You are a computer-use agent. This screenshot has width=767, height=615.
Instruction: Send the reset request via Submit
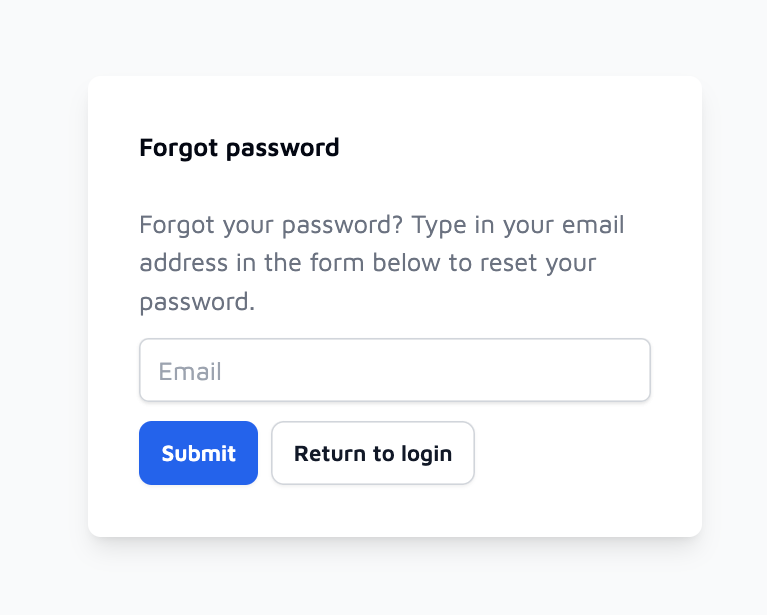198,453
